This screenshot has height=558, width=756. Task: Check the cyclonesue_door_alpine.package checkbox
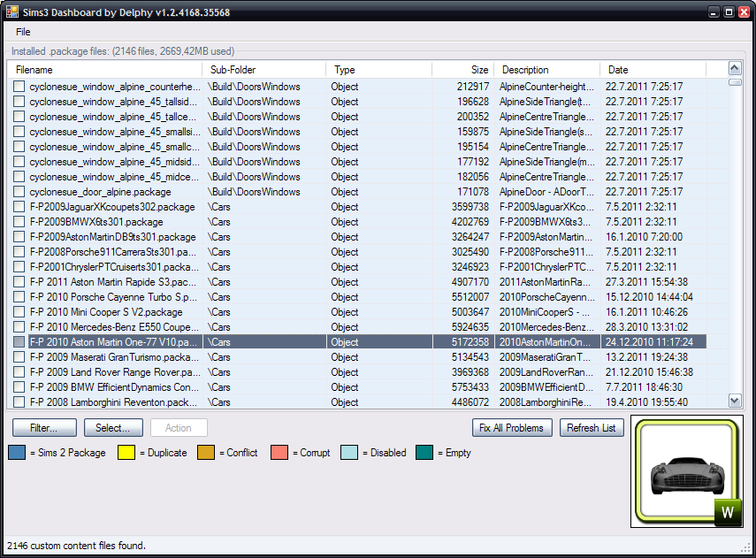point(19,192)
